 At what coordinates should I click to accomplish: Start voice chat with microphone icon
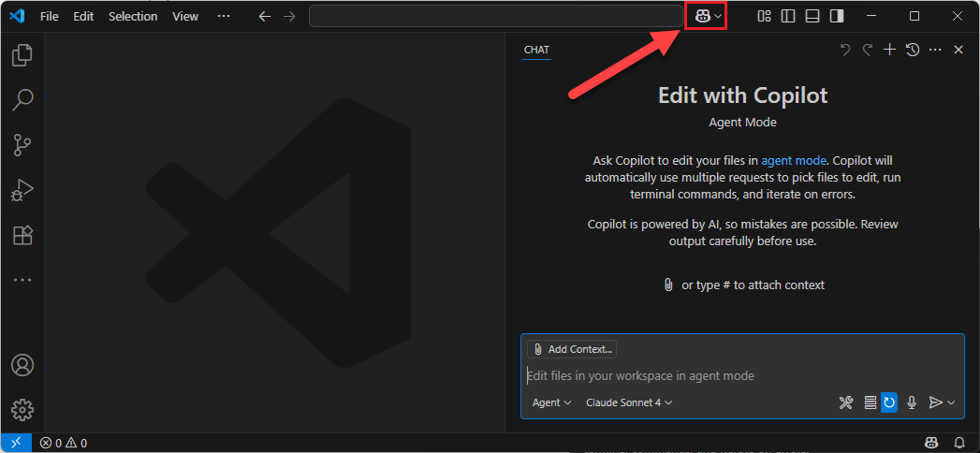(x=911, y=402)
